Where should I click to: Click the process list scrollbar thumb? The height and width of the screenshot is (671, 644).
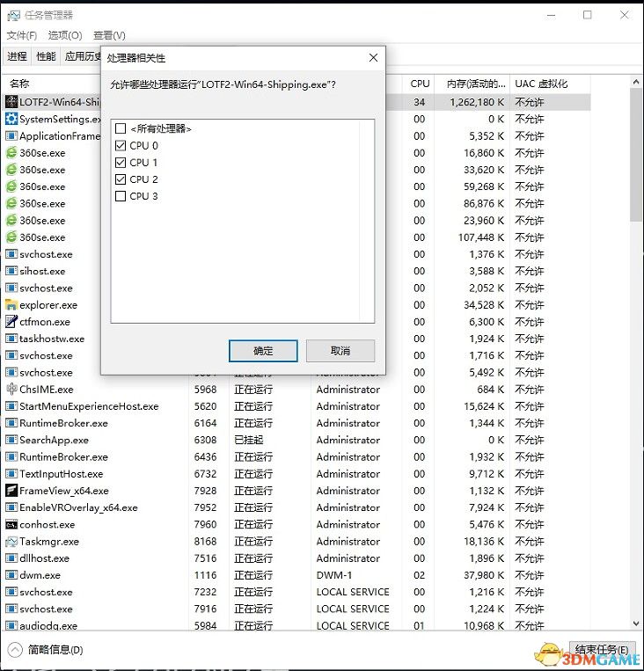click(x=636, y=155)
